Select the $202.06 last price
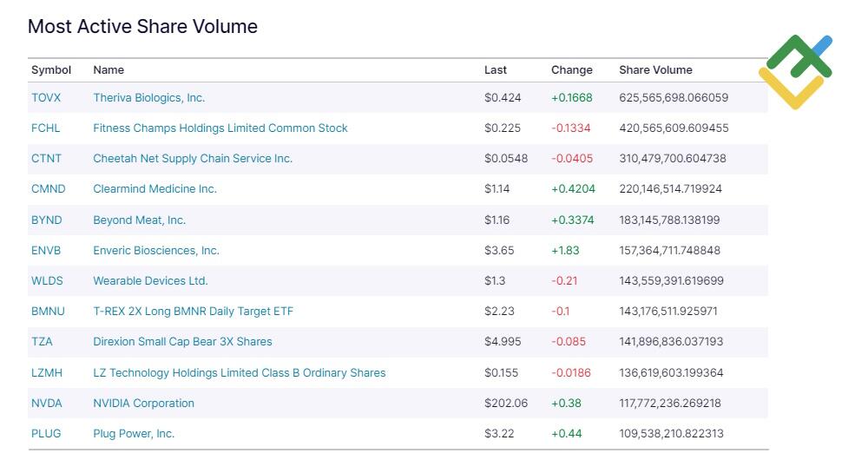This screenshot has height=473, width=868. point(506,404)
